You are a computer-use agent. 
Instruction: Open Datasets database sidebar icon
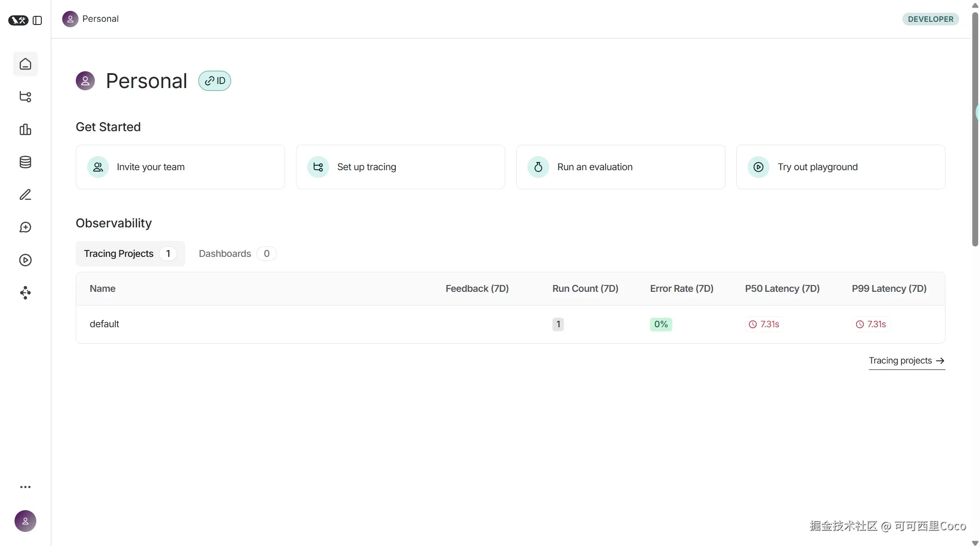click(25, 162)
